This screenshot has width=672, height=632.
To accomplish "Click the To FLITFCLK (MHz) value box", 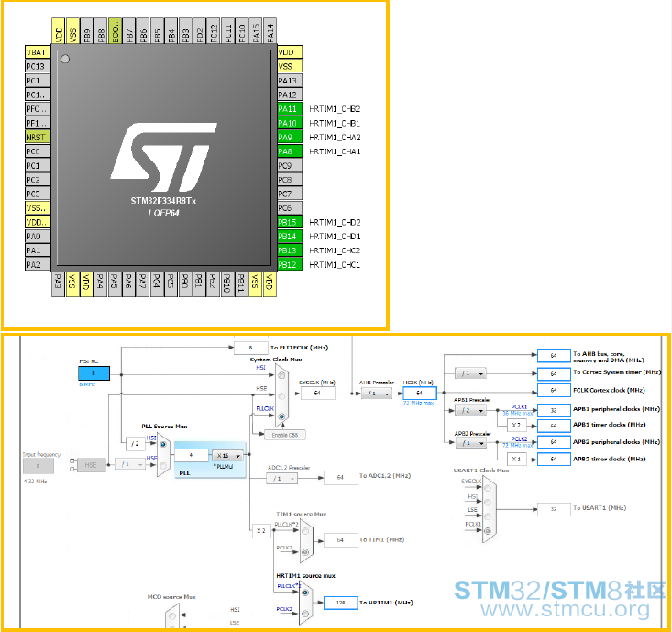I will point(250,348).
